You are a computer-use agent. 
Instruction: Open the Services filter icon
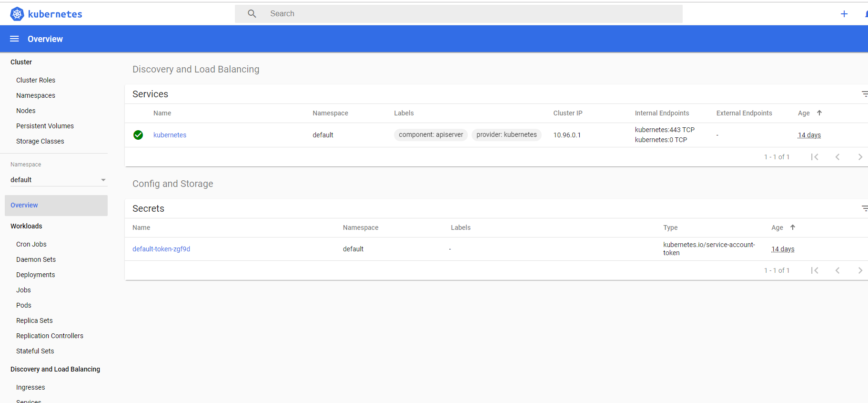point(865,94)
